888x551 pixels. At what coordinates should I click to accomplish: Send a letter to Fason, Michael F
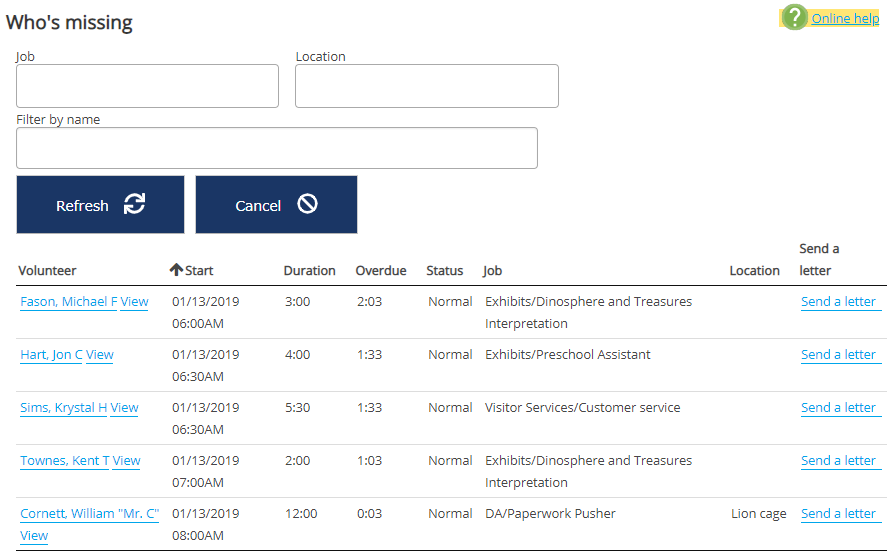point(838,302)
